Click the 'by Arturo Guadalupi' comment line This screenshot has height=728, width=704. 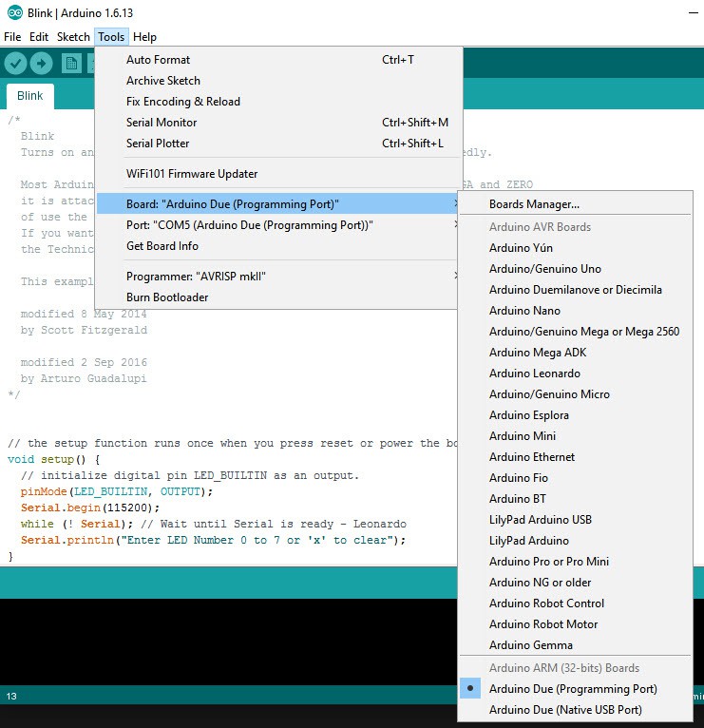[84, 378]
